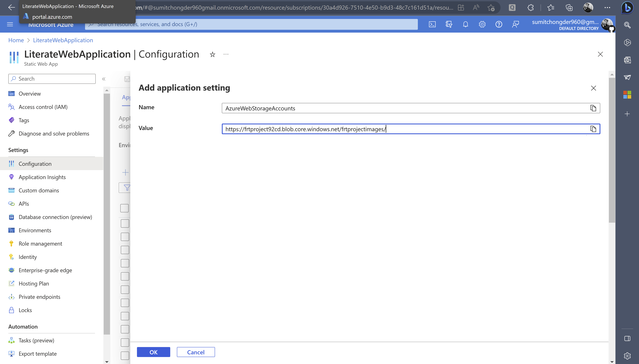
Task: Open portal settings via gear icon
Action: [x=482, y=24]
